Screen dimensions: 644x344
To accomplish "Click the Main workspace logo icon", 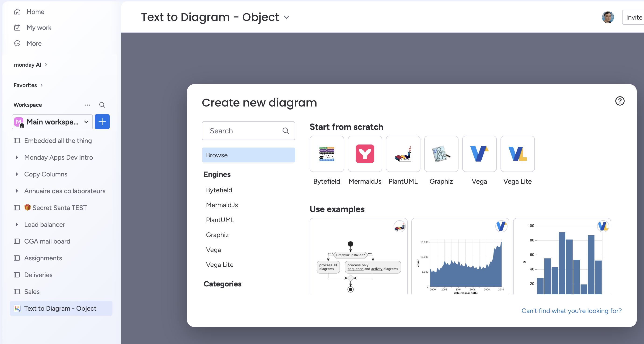I will point(19,122).
